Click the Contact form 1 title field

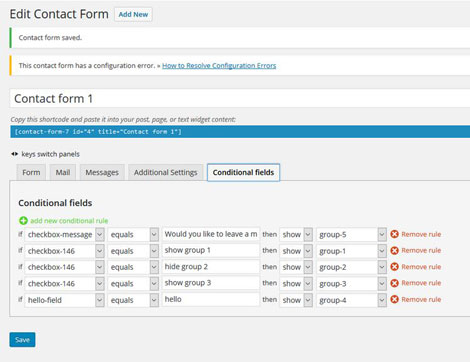point(240,98)
